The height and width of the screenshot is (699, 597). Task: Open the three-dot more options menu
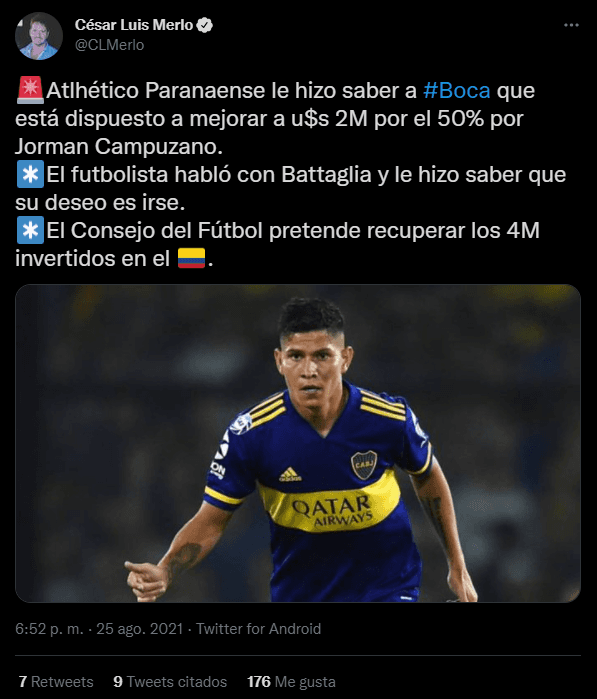point(571,25)
